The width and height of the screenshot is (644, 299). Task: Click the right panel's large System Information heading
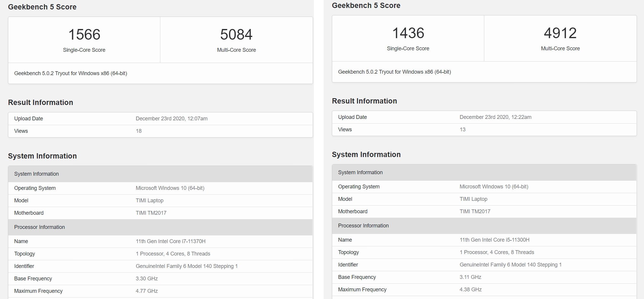pyautogui.click(x=366, y=154)
